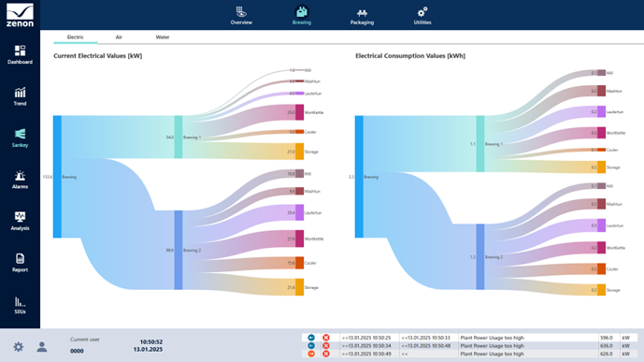This screenshot has height=362, width=644.
Task: Open settings via the gear icon
Action: (18, 347)
